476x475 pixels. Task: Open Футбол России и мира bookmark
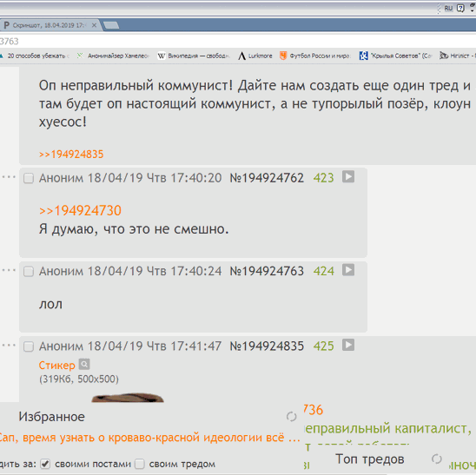point(315,56)
